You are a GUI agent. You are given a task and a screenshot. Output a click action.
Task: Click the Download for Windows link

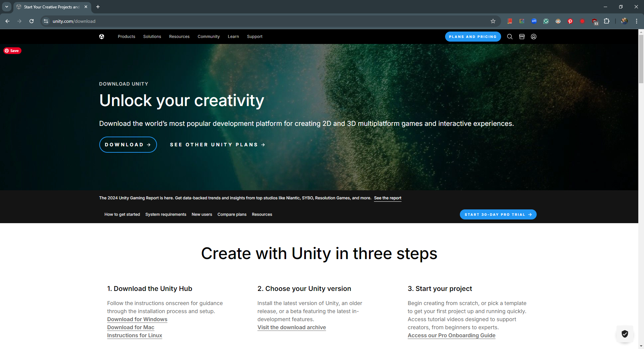click(137, 319)
